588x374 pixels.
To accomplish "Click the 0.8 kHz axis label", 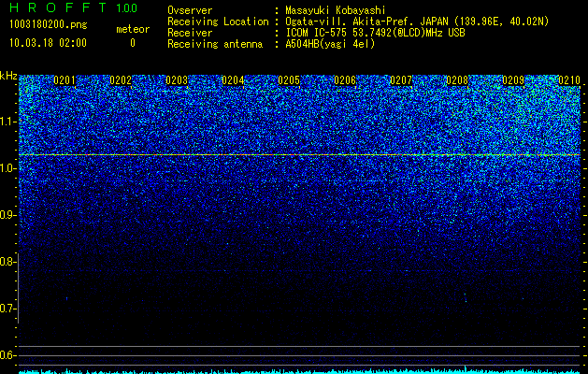I will pos(7,262).
